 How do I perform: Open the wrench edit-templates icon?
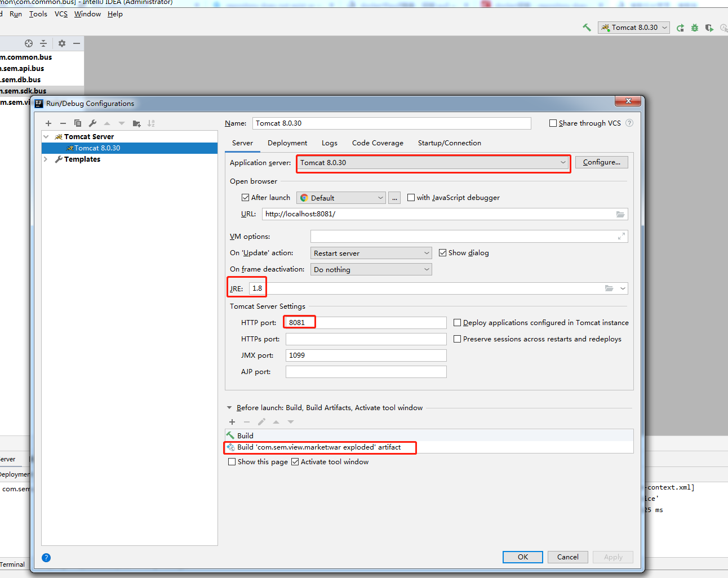point(92,123)
